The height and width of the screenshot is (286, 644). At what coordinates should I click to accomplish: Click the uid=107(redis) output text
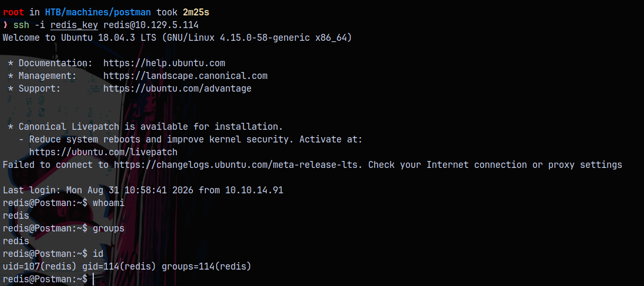(40, 266)
